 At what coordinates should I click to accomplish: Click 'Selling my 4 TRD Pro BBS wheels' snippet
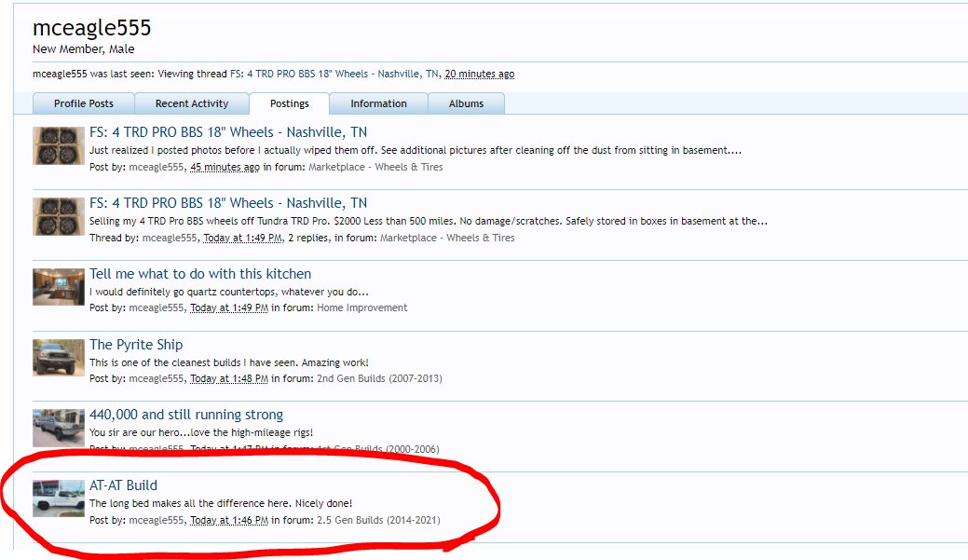click(429, 221)
